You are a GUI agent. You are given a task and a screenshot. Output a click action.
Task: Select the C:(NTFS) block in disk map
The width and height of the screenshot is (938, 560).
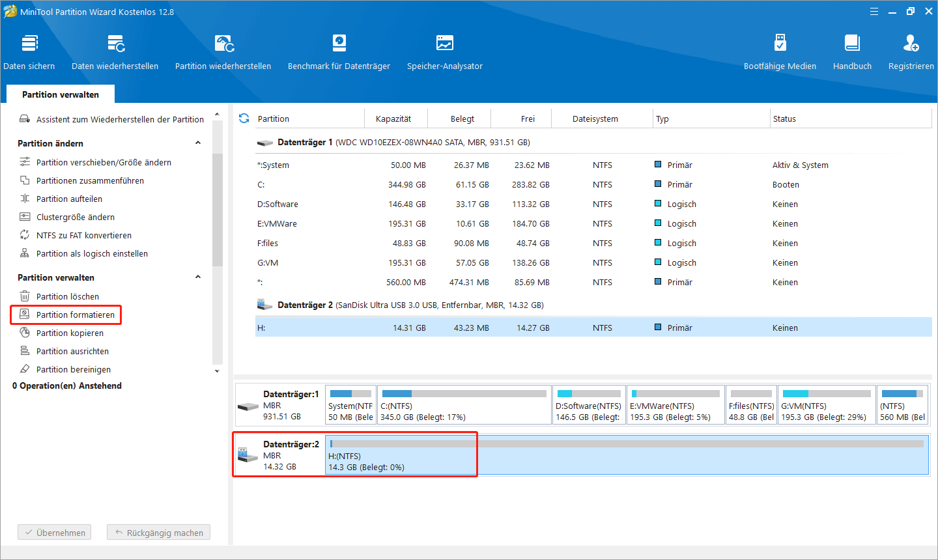(x=464, y=405)
